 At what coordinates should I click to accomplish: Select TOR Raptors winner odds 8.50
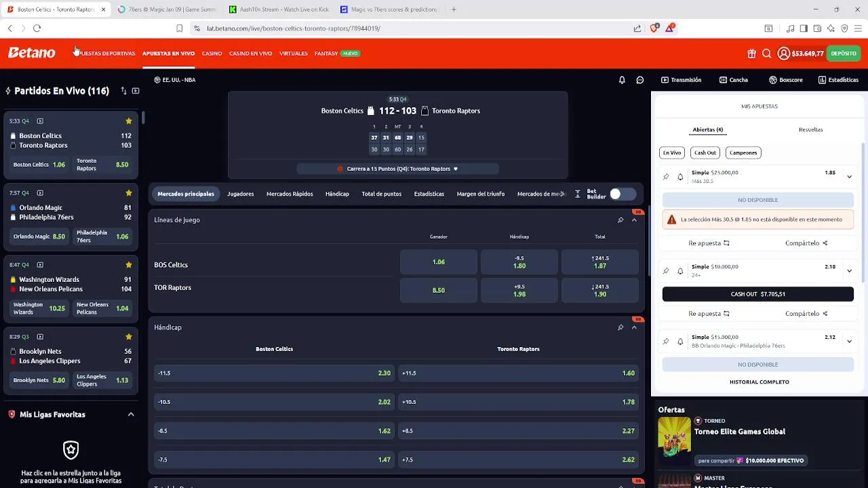[439, 290]
